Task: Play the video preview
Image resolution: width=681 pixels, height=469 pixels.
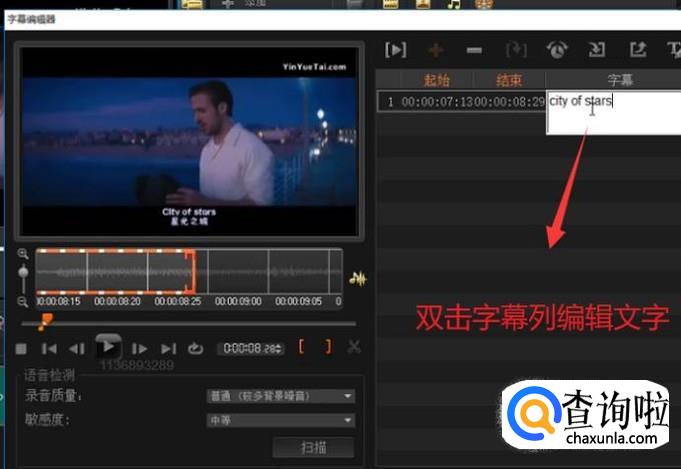Action: [x=108, y=347]
